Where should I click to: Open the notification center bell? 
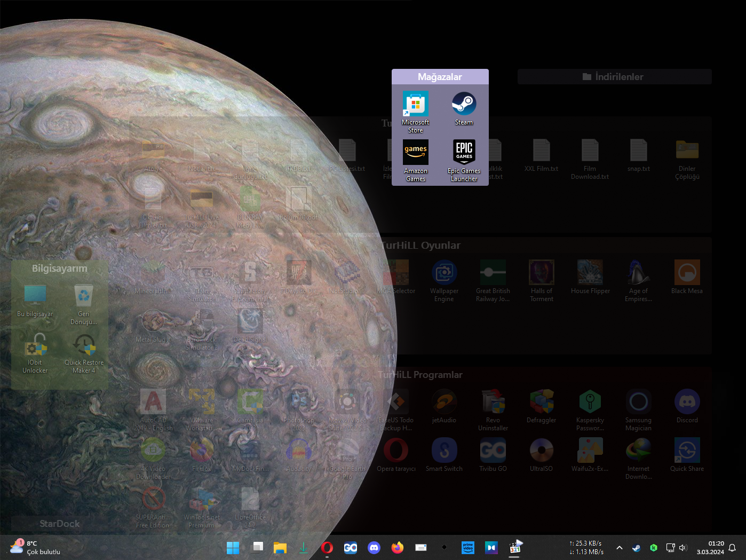(732, 548)
